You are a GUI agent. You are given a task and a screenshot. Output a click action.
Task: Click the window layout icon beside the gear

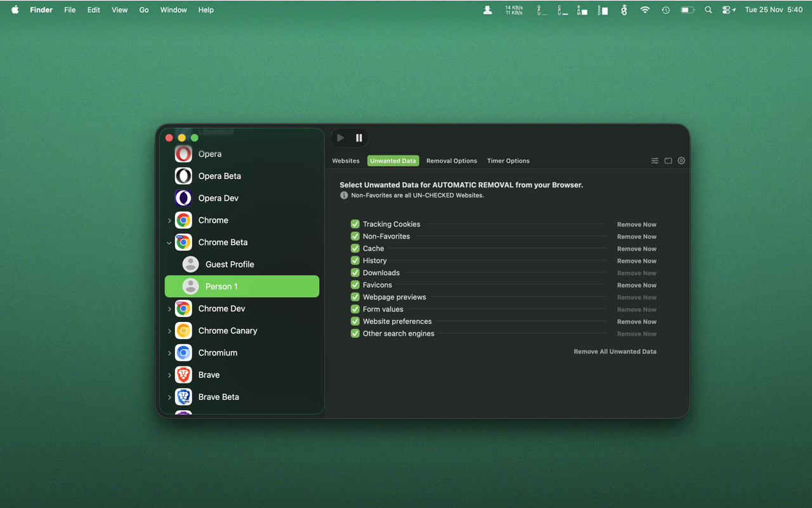coord(668,161)
